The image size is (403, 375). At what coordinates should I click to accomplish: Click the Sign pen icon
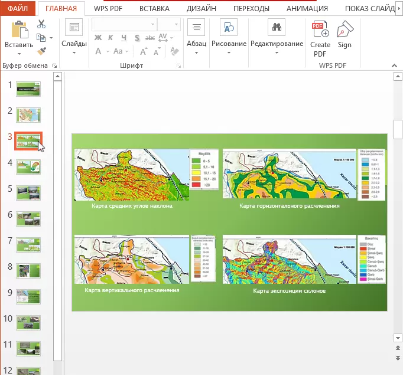pyautogui.click(x=345, y=29)
